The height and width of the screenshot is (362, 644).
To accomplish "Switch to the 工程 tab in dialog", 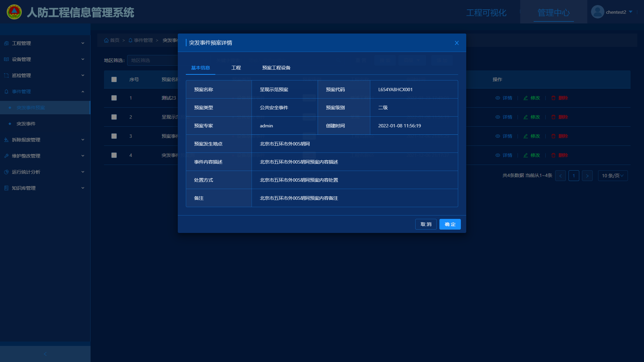I will (236, 68).
